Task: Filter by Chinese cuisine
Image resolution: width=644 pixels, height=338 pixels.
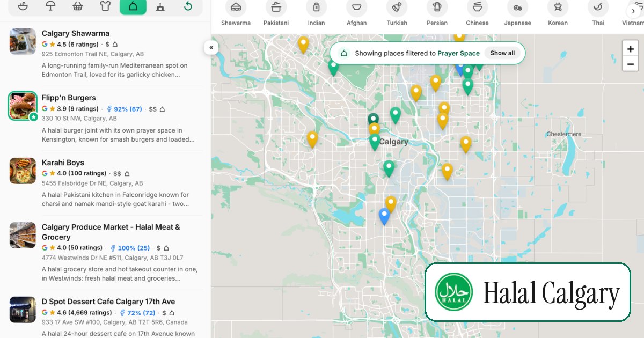Action: (x=477, y=13)
